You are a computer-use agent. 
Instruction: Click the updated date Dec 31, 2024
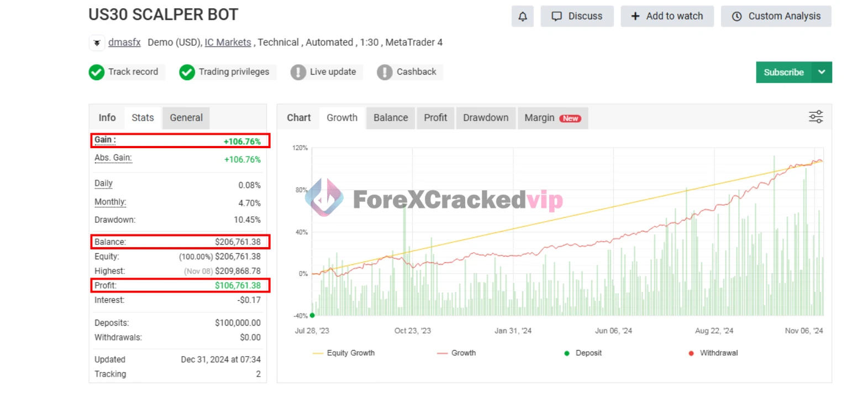click(x=220, y=359)
